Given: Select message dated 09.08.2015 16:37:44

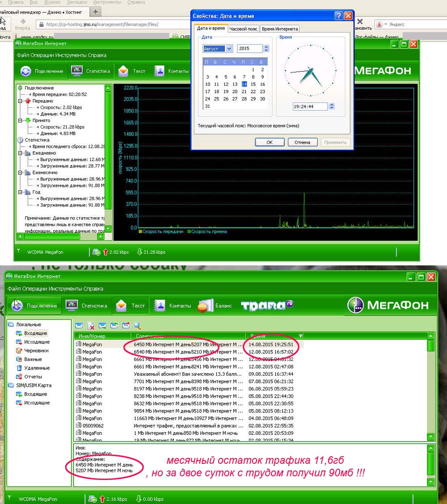Looking at the screenshot, I should point(190,374).
